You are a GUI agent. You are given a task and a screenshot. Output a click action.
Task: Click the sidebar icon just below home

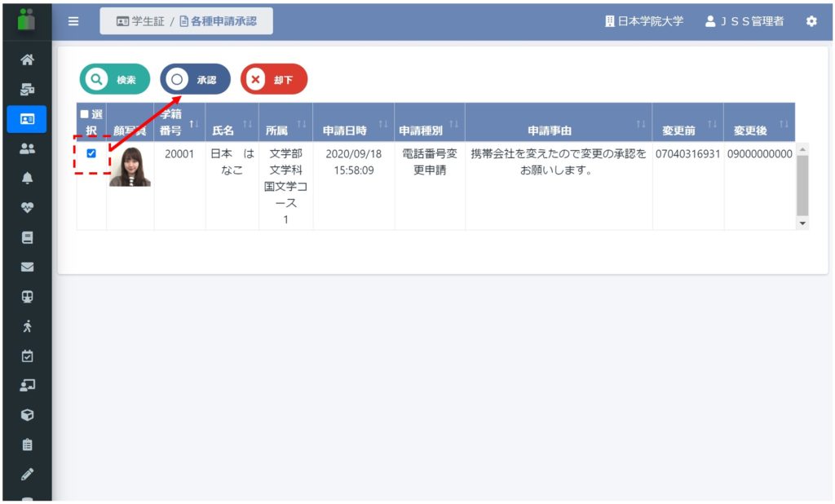tap(27, 90)
